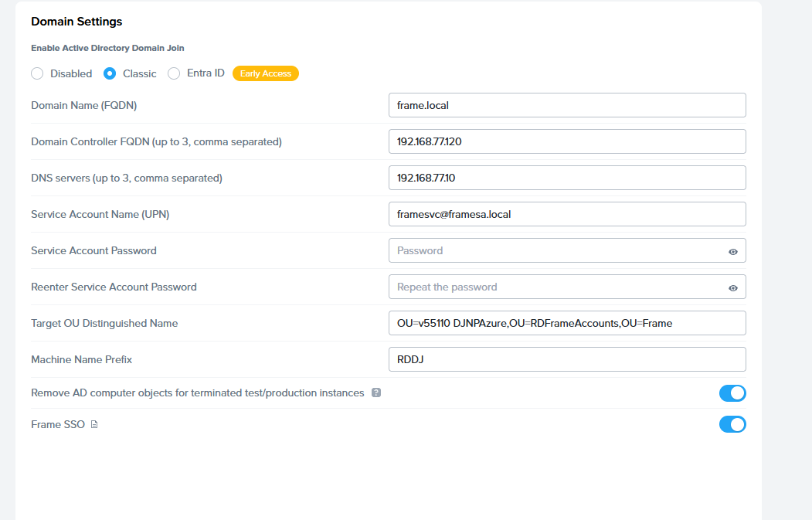812x520 pixels.
Task: Edit the DNS servers field
Action: 566,178
